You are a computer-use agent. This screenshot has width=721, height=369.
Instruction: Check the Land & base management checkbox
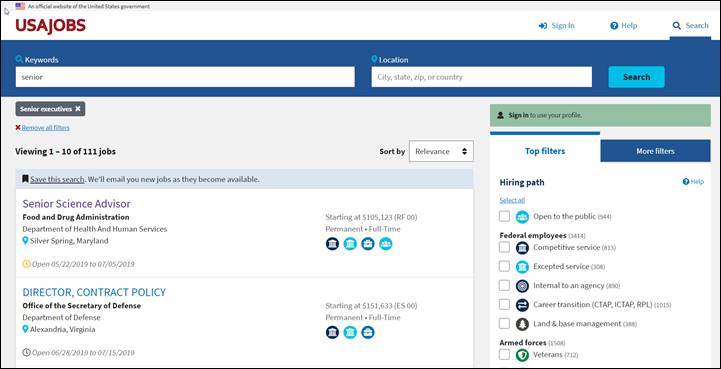coord(504,323)
